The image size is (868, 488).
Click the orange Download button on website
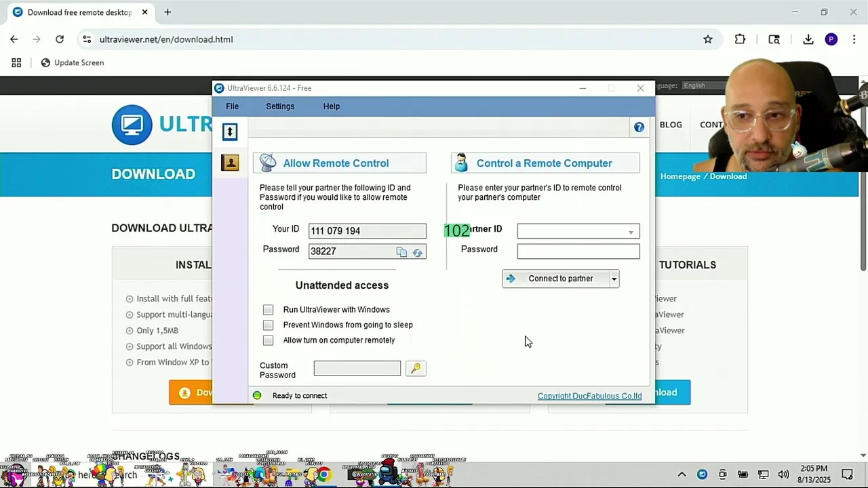click(191, 392)
